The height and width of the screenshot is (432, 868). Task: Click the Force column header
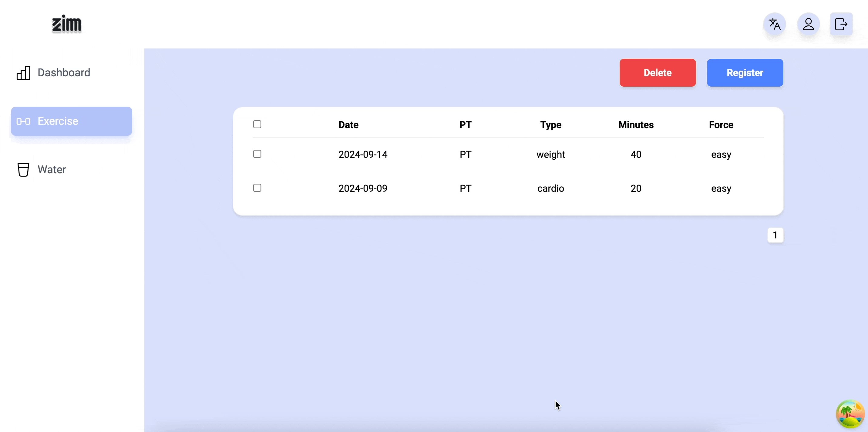click(721, 125)
